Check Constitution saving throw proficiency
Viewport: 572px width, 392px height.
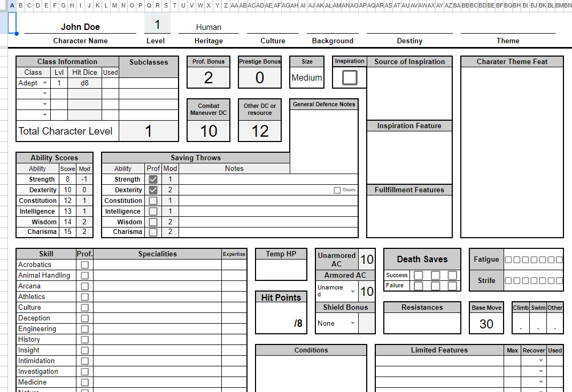[153, 201]
